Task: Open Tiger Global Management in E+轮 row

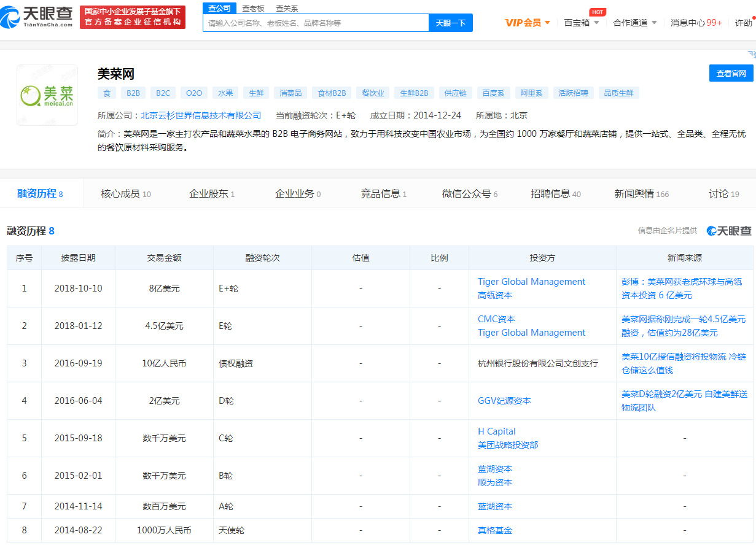Action: 532,282
